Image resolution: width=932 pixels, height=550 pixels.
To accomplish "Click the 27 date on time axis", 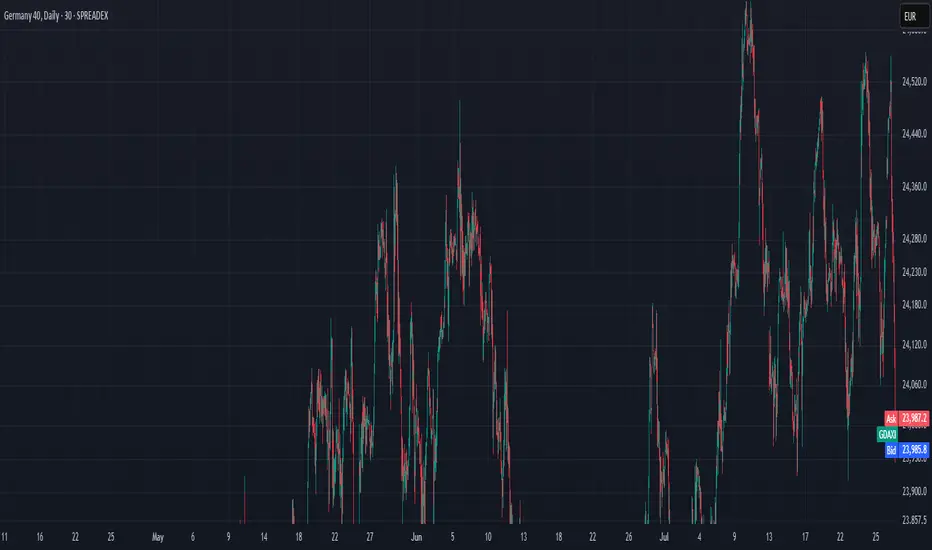I will [x=370, y=537].
